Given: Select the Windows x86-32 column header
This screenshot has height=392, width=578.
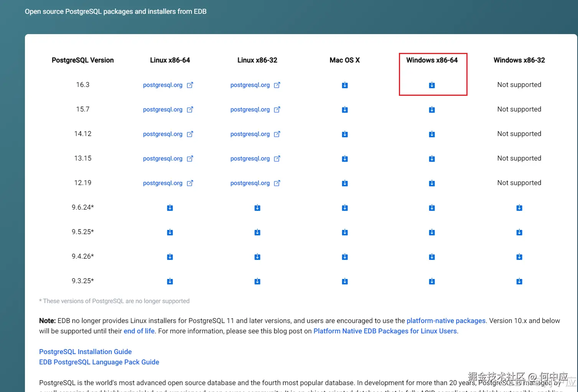Looking at the screenshot, I should click(519, 60).
